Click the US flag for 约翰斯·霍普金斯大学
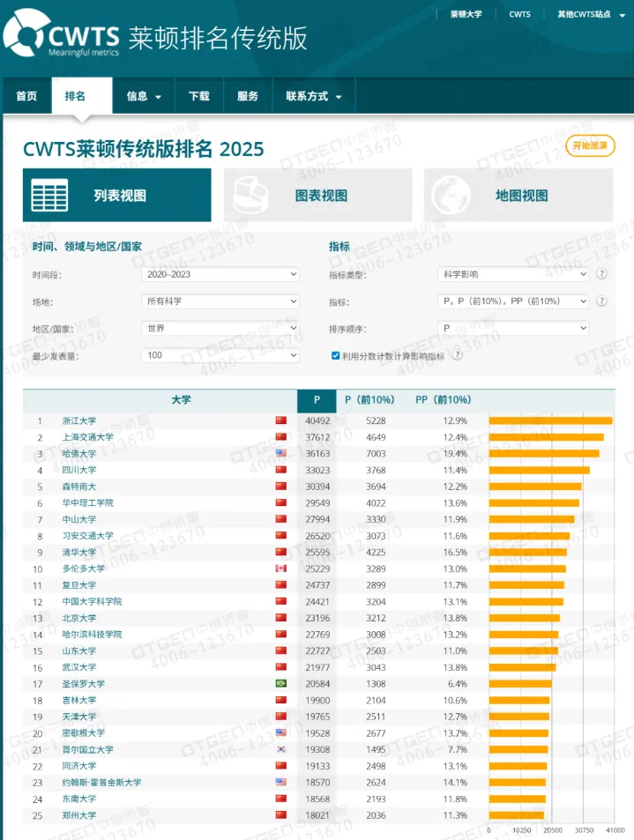 (280, 782)
